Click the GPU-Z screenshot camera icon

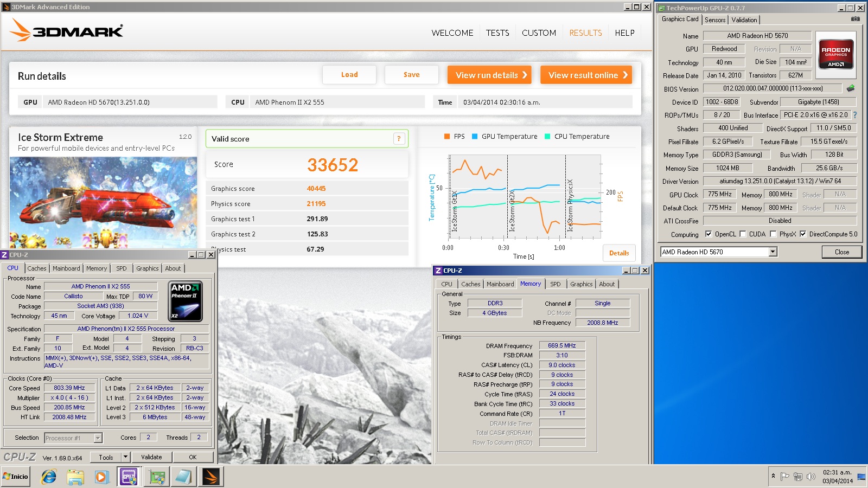pyautogui.click(x=856, y=19)
